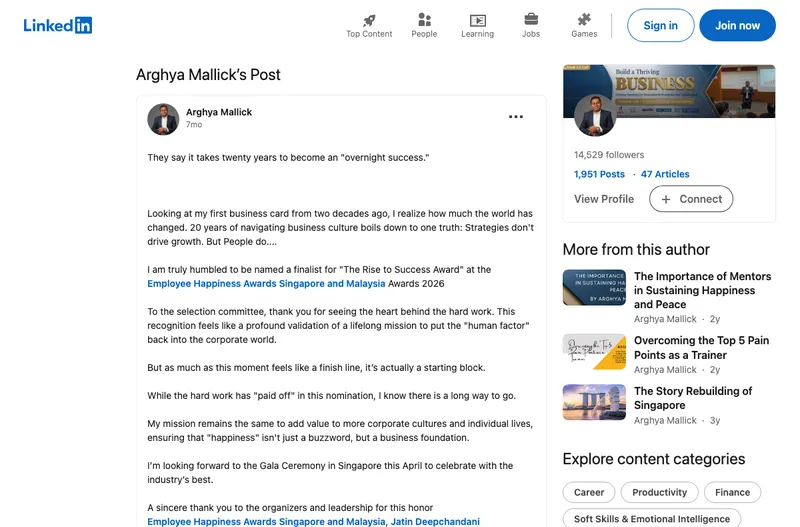This screenshot has height=527, width=800.
Task: Click the Connect button
Action: (691, 199)
